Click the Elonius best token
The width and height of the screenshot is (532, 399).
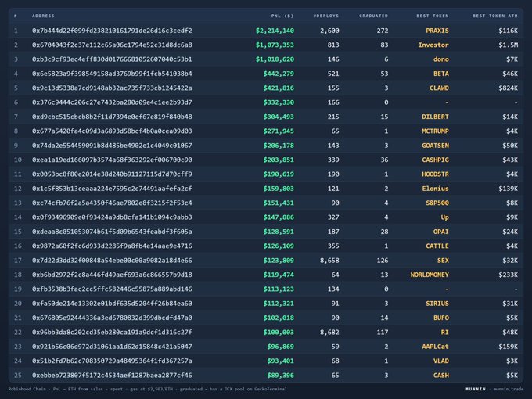point(435,189)
